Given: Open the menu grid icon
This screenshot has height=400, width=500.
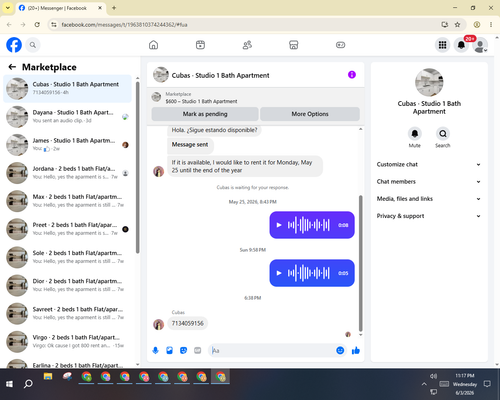Looking at the screenshot, I should point(442,45).
